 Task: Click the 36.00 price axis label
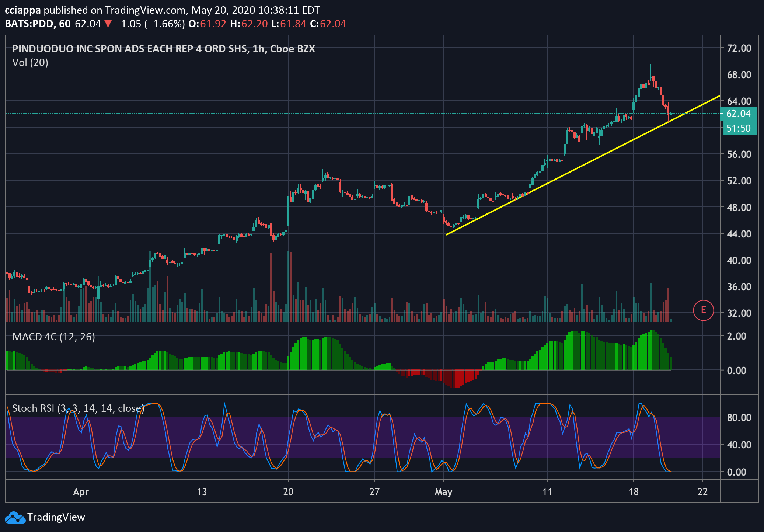point(739,286)
